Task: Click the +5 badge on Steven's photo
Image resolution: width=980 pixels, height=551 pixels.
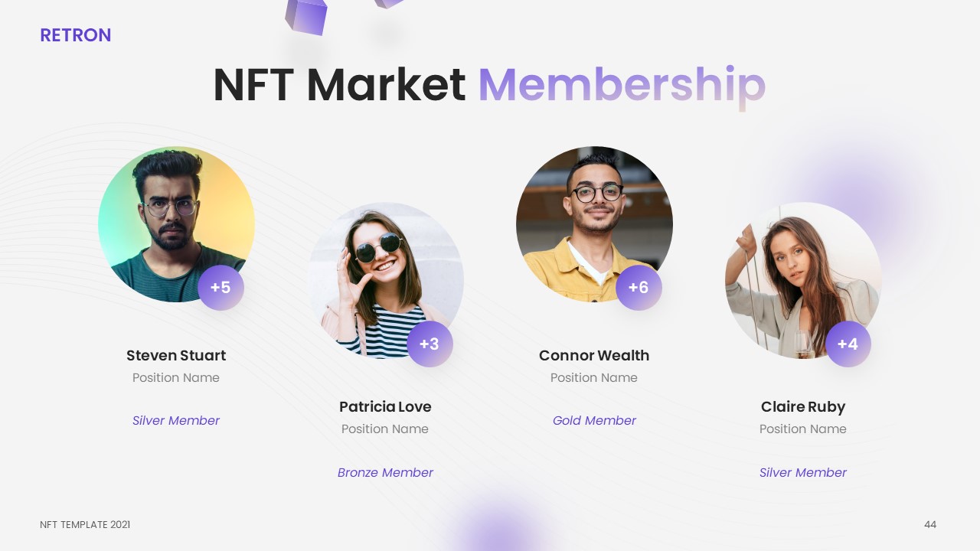Action: 220,288
